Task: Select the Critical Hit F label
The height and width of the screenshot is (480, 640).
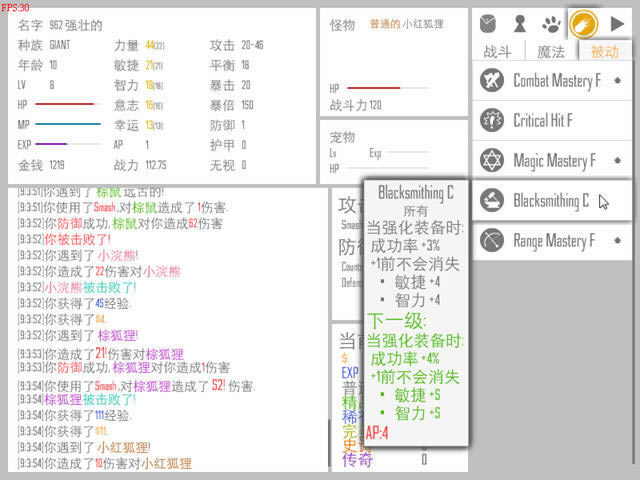Action: point(543,121)
